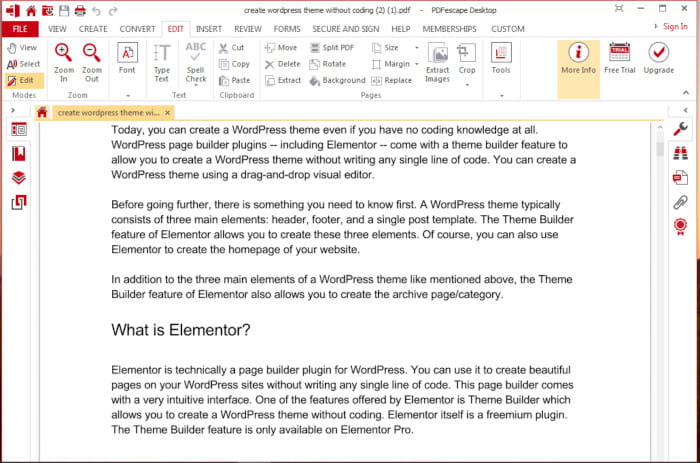Open the SECURE AND SIGN tab

[x=346, y=29]
